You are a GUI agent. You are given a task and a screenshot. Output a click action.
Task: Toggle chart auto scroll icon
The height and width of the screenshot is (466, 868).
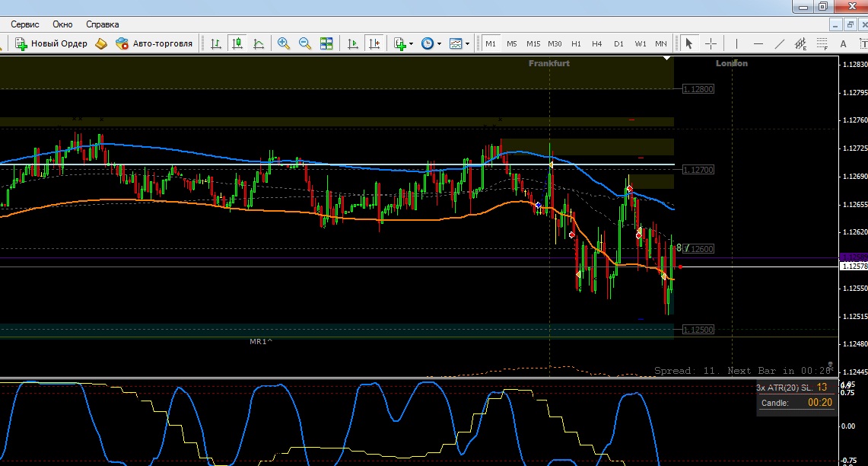tap(352, 43)
